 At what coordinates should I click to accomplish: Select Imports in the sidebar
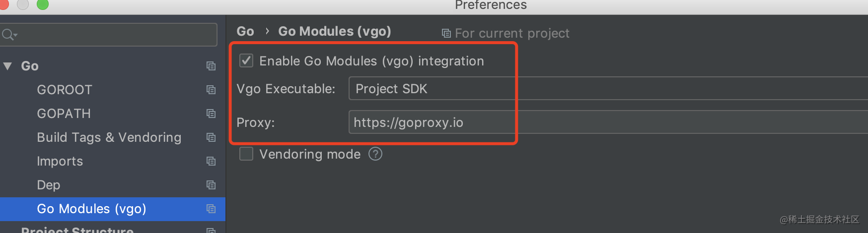tap(60, 161)
